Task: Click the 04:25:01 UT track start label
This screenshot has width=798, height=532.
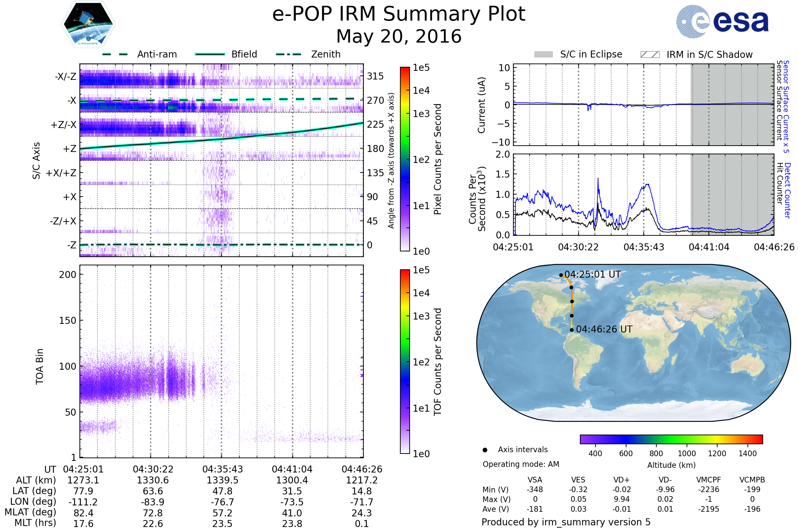Action: click(593, 275)
